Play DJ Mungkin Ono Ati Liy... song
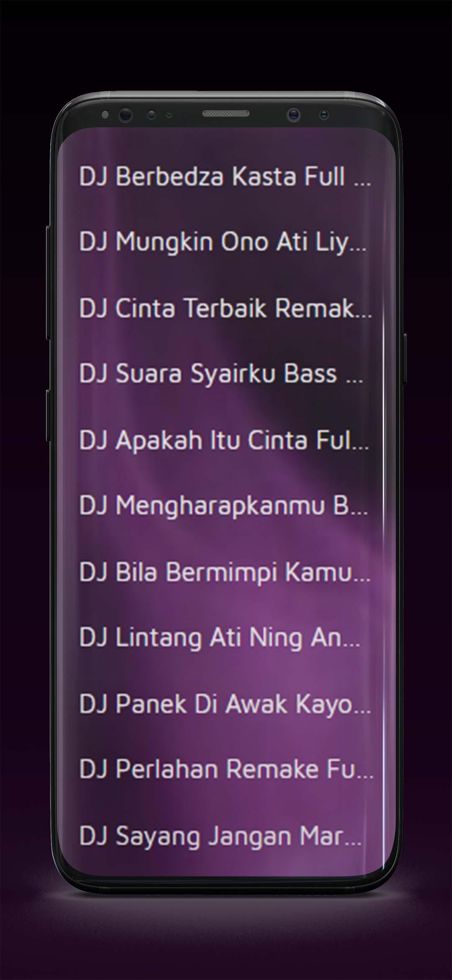 [x=223, y=242]
